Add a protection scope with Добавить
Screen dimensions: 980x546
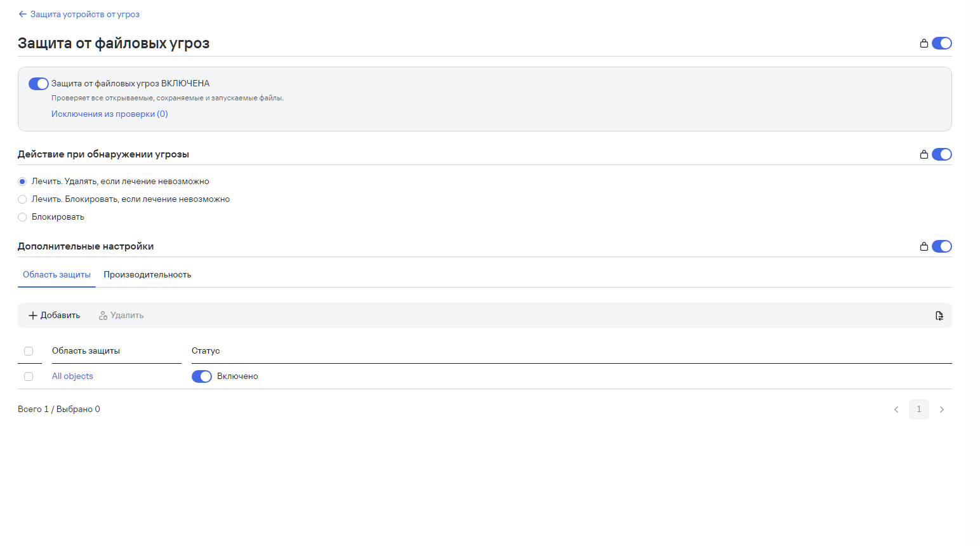tap(55, 316)
